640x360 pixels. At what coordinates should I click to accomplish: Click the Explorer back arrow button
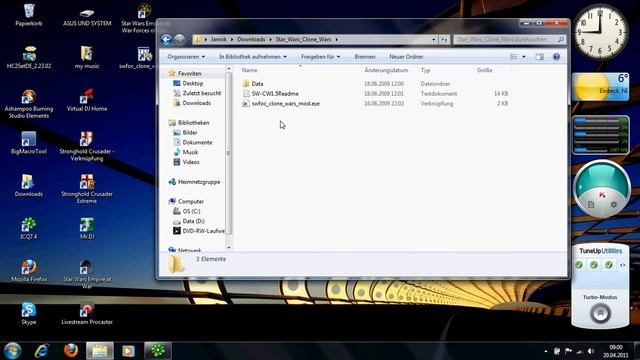pyautogui.click(x=166, y=39)
